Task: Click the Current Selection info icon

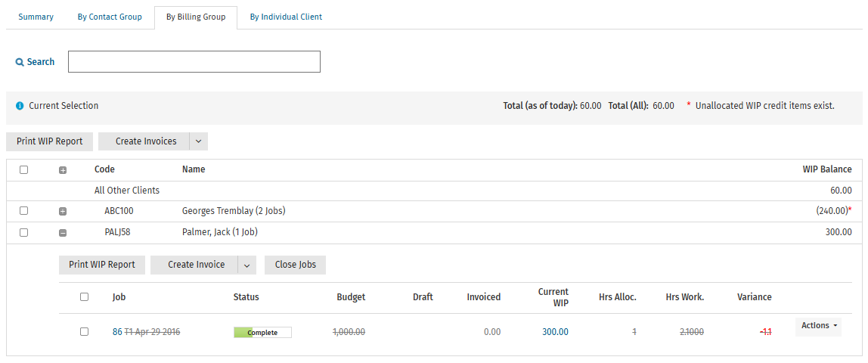Action: pos(20,106)
